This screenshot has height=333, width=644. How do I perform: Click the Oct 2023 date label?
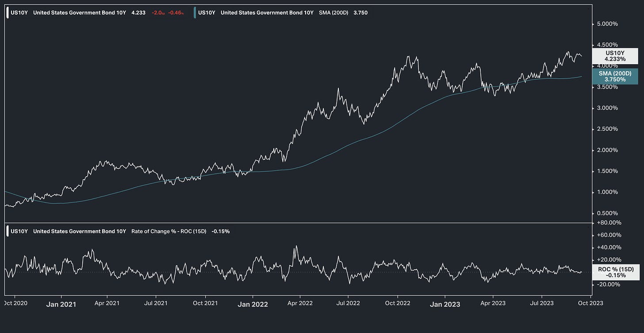point(590,304)
